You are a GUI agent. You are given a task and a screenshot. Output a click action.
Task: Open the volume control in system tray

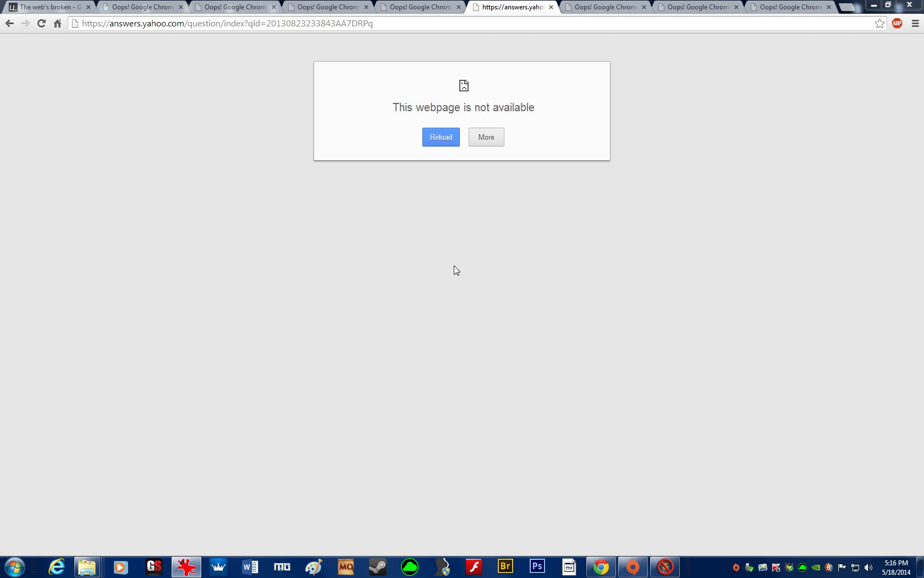pyautogui.click(x=868, y=568)
